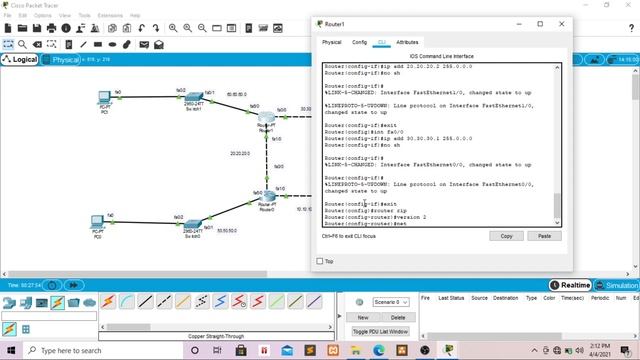
Task: Select the Network Devices category icon
Action: coord(9,303)
